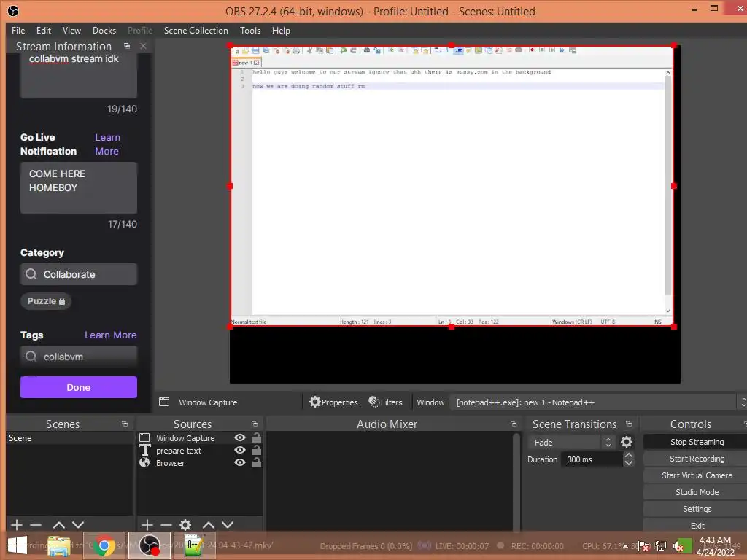Float the Sources dock
747x560 pixels.
[x=255, y=424]
